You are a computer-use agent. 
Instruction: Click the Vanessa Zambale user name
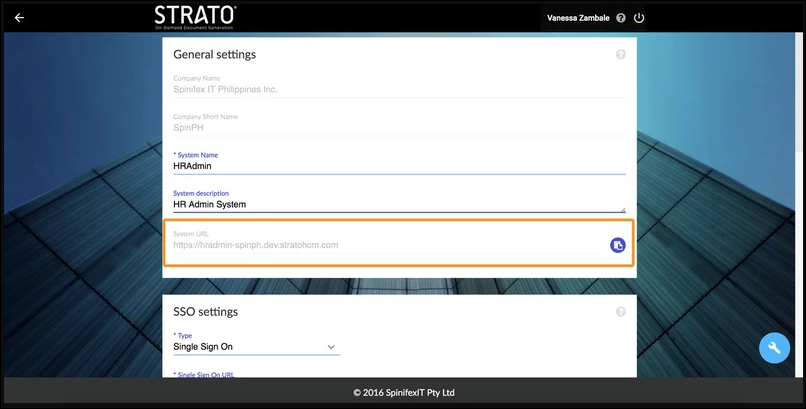pyautogui.click(x=578, y=18)
